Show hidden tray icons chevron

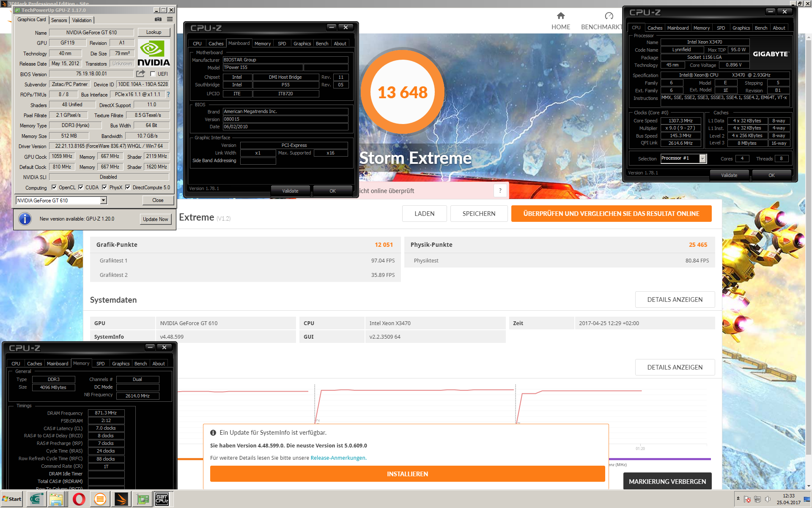coord(738,499)
